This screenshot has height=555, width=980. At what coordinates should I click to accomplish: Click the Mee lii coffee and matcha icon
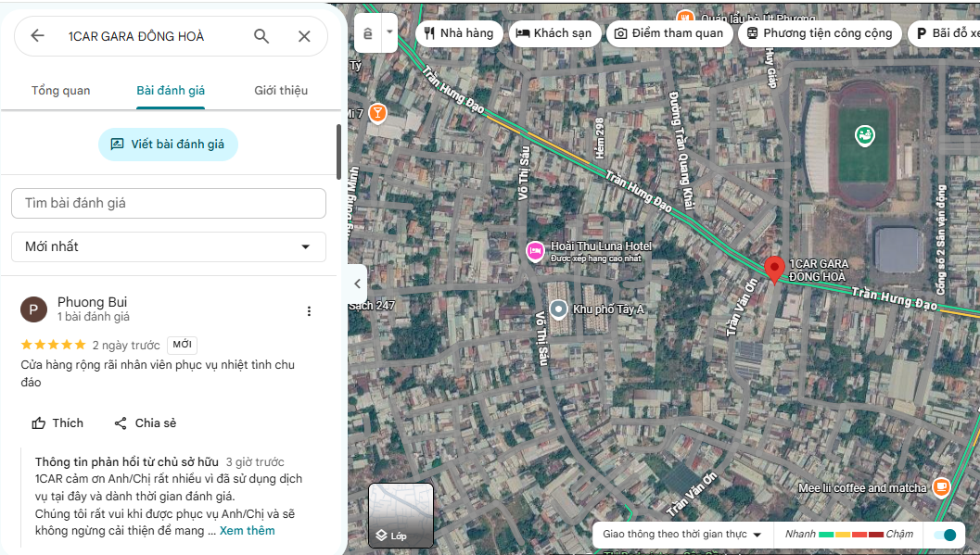(x=941, y=487)
